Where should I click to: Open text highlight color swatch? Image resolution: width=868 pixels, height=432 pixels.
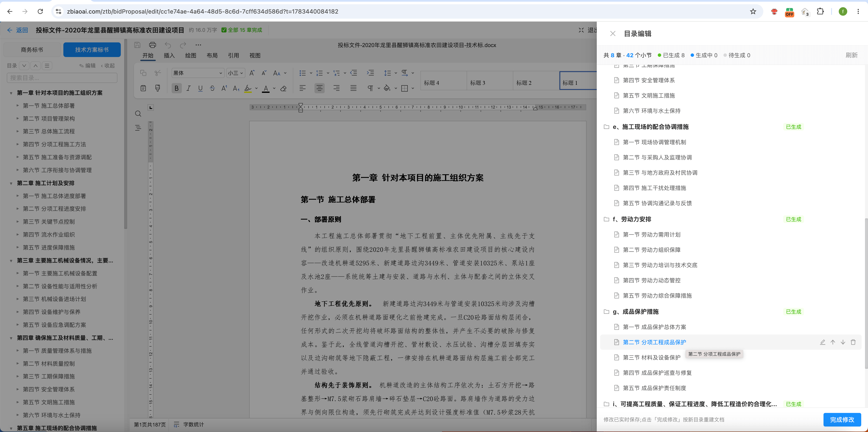click(x=248, y=88)
